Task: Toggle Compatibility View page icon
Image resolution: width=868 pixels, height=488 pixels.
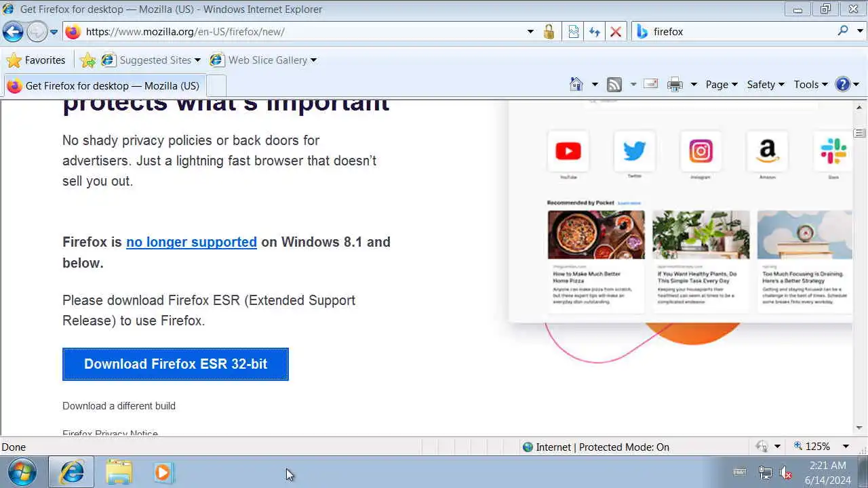Action: [x=573, y=31]
